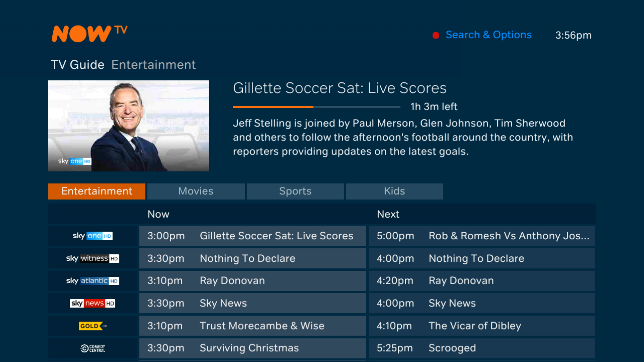Select the Entertainment tab

(x=97, y=191)
